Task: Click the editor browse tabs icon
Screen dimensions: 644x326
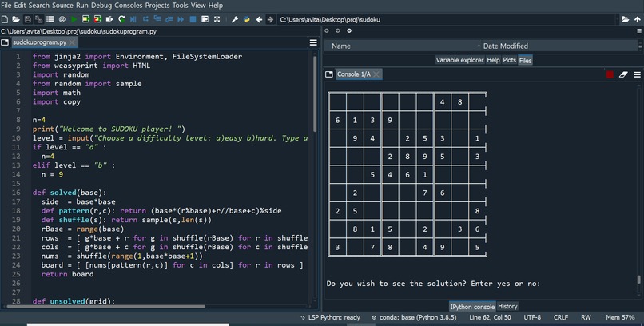Action: tap(5, 42)
